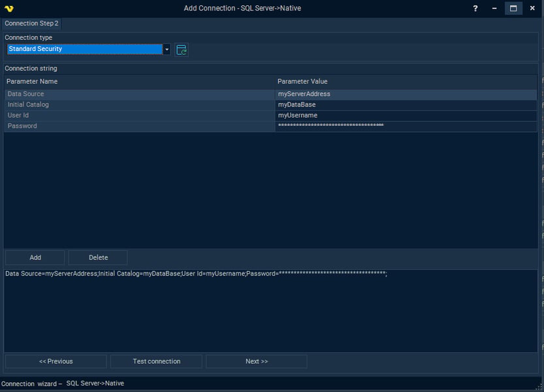
Task: Click the application logo in the title bar
Action: [x=8, y=8]
